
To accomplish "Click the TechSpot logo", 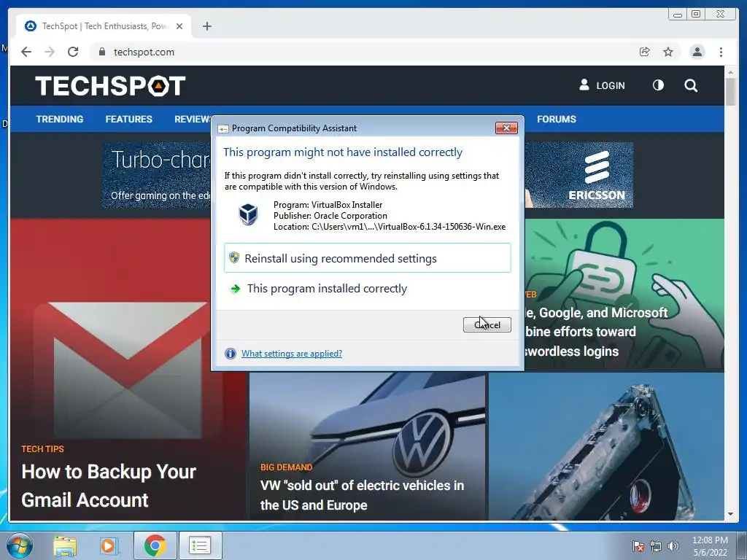I will click(110, 86).
